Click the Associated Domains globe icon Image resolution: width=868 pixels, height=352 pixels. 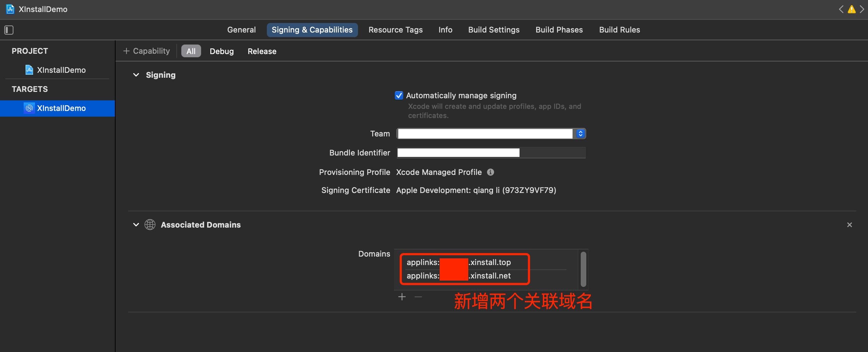click(150, 225)
